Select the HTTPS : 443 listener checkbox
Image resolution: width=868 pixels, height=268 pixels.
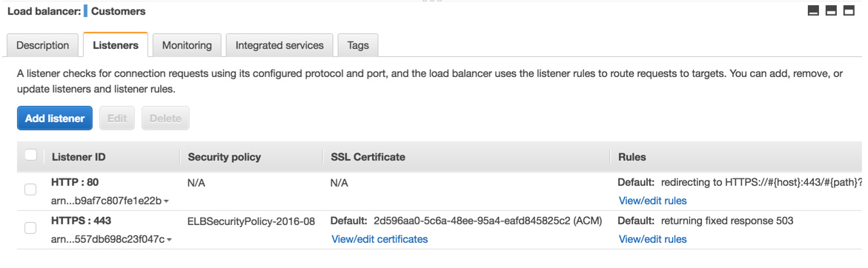(x=31, y=228)
